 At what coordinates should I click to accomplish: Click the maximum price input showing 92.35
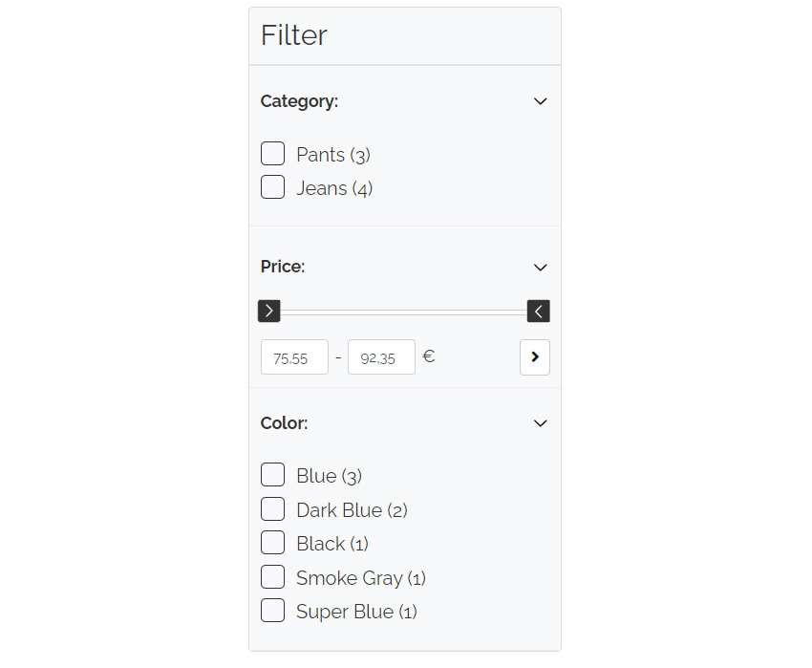381,356
